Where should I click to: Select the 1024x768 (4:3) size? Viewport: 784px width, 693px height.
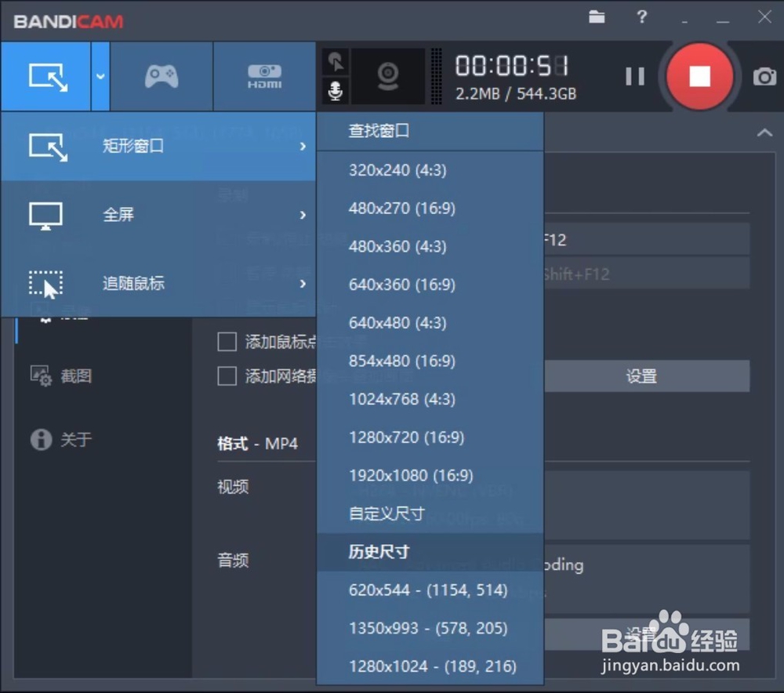[430, 399]
